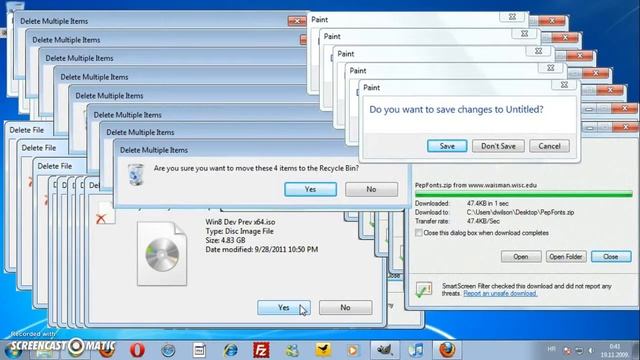Enable 'Close this dialog box when download completes'
The image size is (640, 360).
418,233
